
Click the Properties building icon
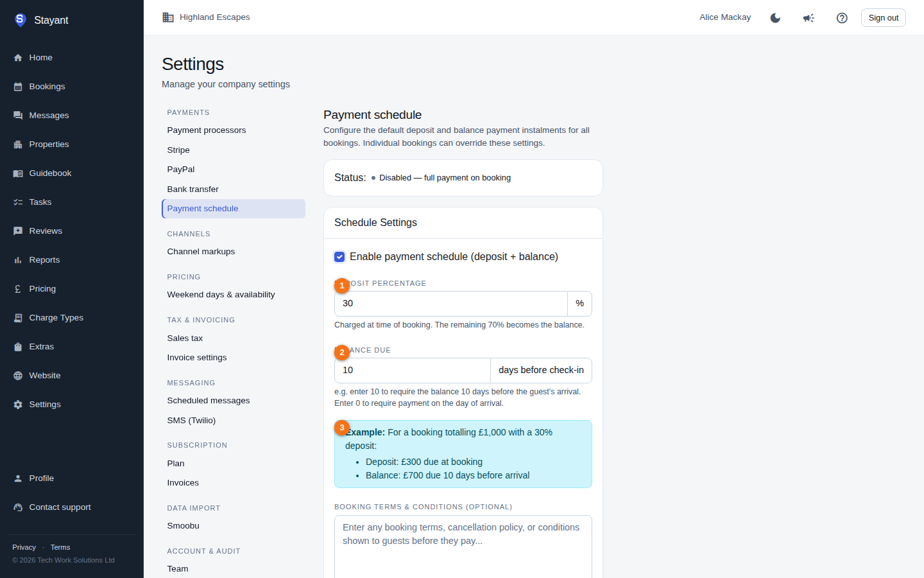click(x=18, y=144)
